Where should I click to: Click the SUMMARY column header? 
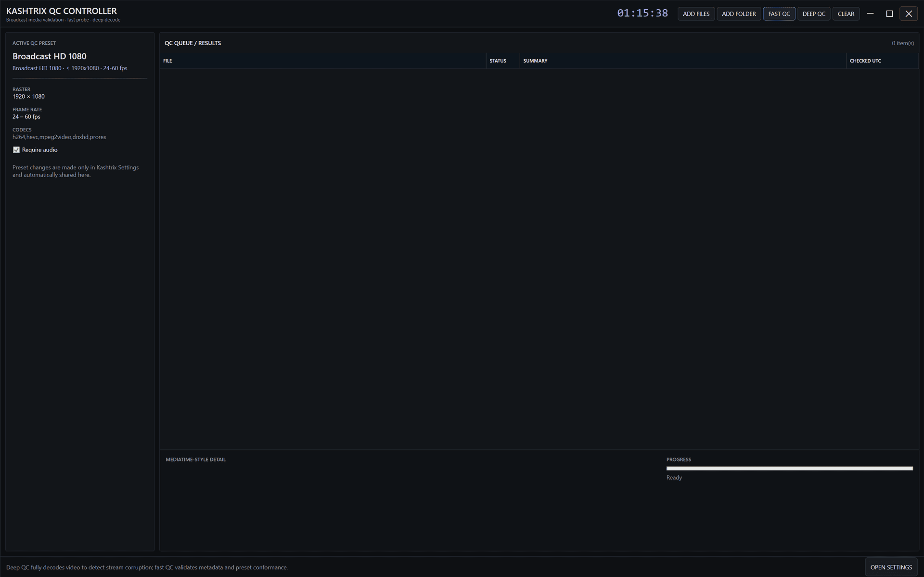point(683,61)
